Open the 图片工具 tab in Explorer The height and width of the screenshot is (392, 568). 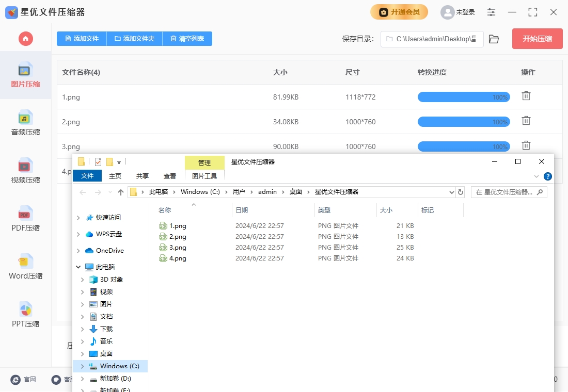point(204,176)
